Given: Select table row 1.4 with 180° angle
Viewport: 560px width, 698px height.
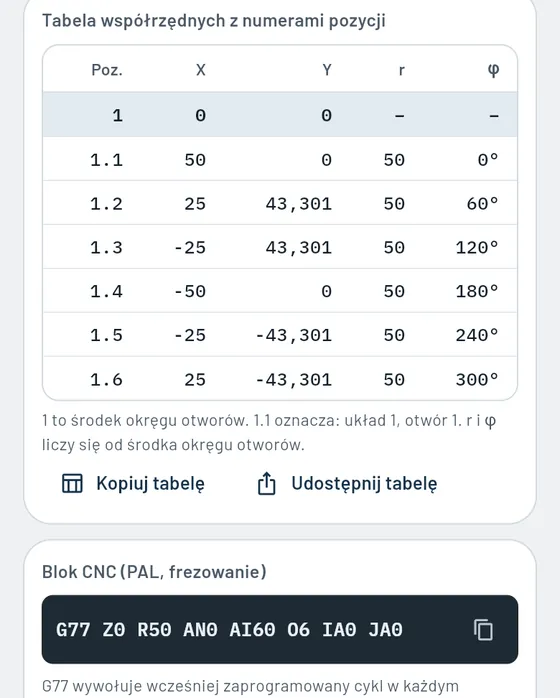Looking at the screenshot, I should click(280, 291).
